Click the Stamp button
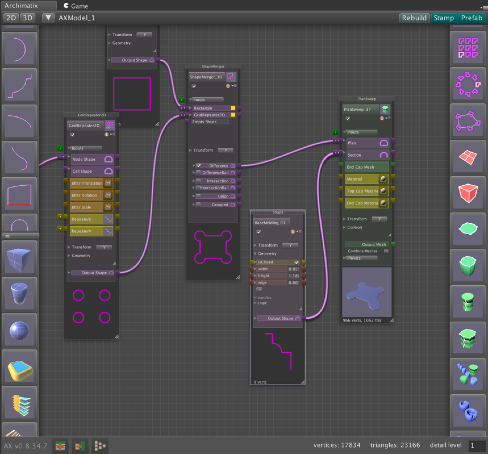 444,18
